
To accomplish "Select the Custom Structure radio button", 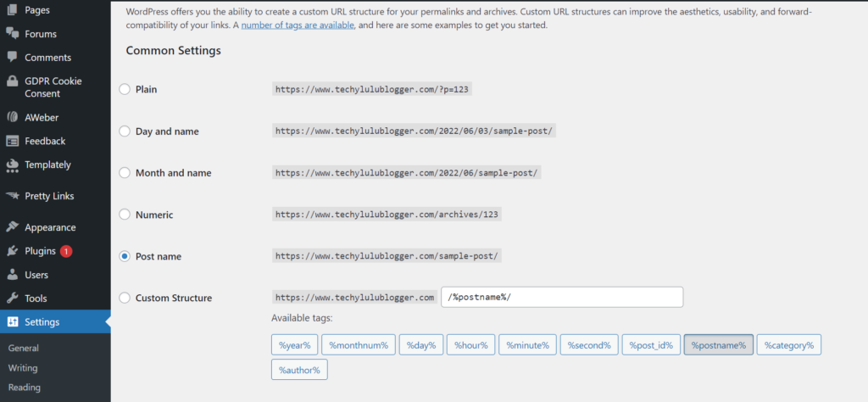I will tap(125, 298).
